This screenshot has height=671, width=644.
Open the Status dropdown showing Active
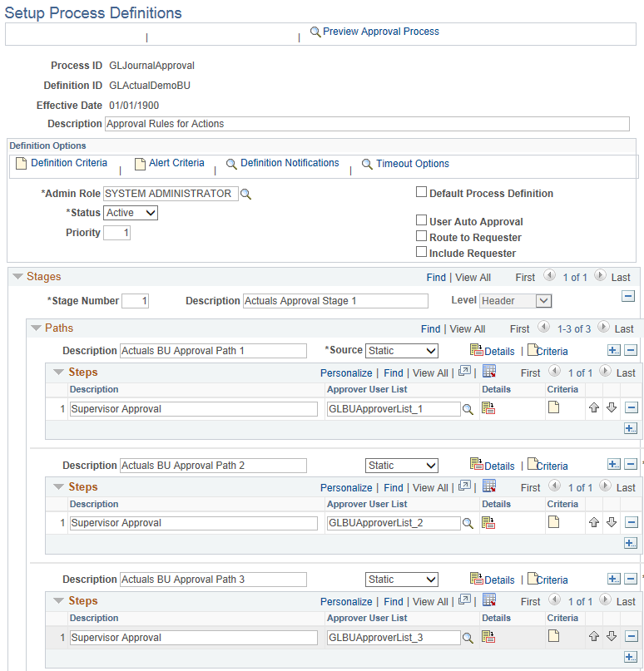(x=130, y=213)
